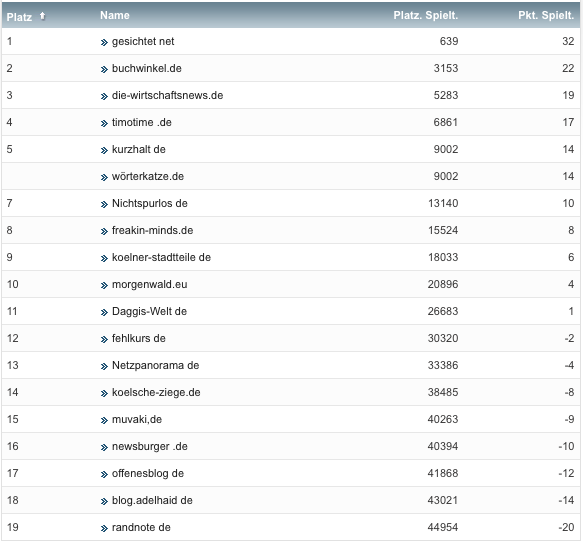The width and height of the screenshot is (583, 542).
Task: Open the Daggis-Welt de link
Action: tap(149, 312)
